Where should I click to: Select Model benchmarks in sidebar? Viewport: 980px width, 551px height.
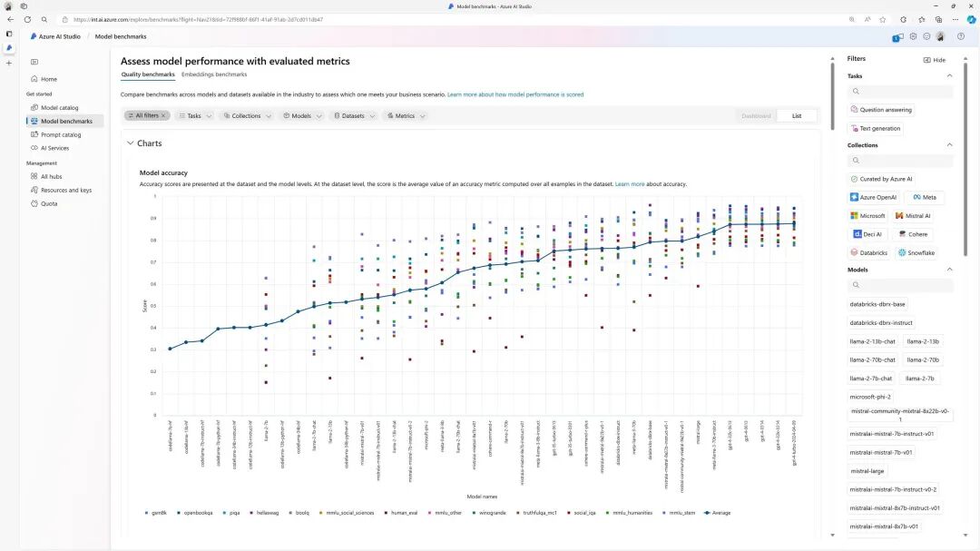tap(66, 121)
